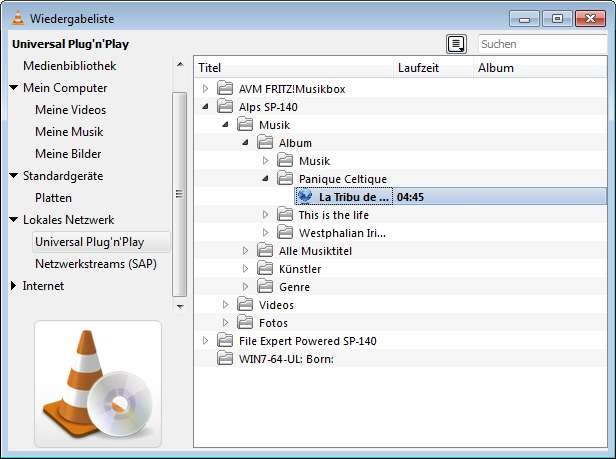Click the playlist view mode icon
Screen dimensions: 616x459
[456, 44]
